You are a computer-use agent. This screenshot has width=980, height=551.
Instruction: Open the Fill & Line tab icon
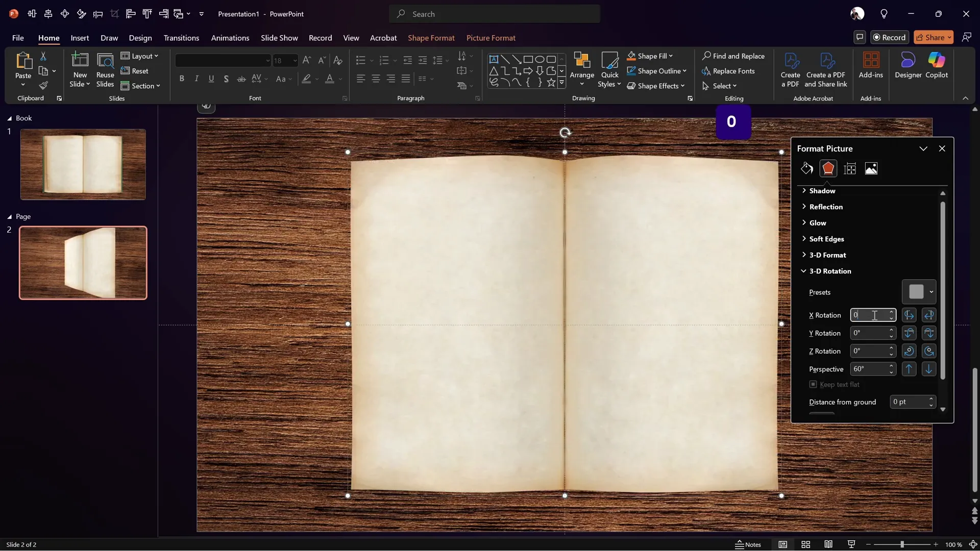[x=807, y=168]
